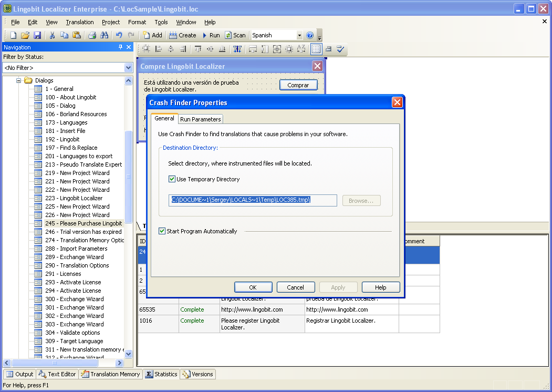Select tree item 197 - Find & Replace
The height and width of the screenshot is (392, 552).
[71, 148]
